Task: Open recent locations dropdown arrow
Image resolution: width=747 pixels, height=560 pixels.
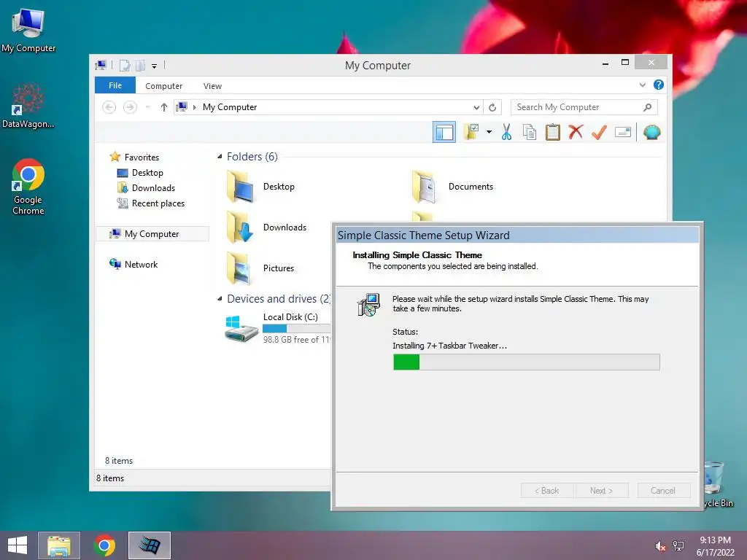Action: click(147, 107)
